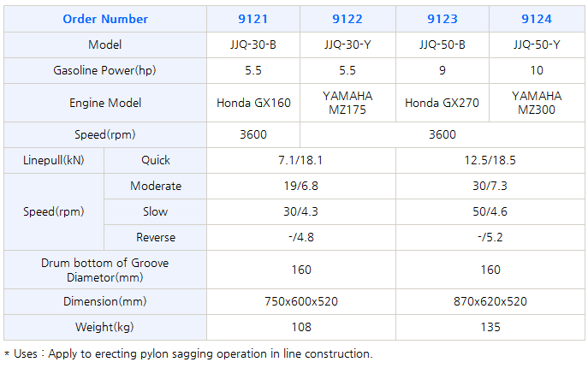This screenshot has height=368, width=588.
Task: Click the JJQ-50-Y model cell
Action: coord(536,45)
